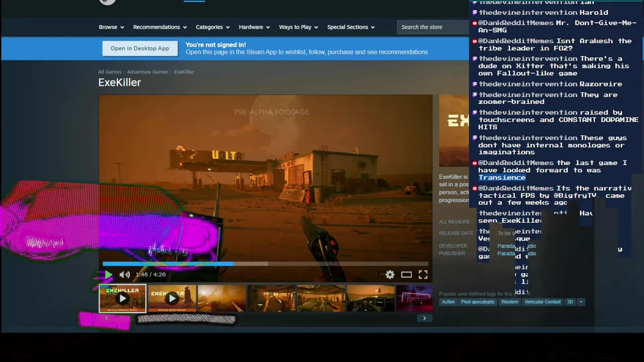Select the fifth screenshot thumbnail
Viewport: 644px width, 362px height.
(320, 299)
